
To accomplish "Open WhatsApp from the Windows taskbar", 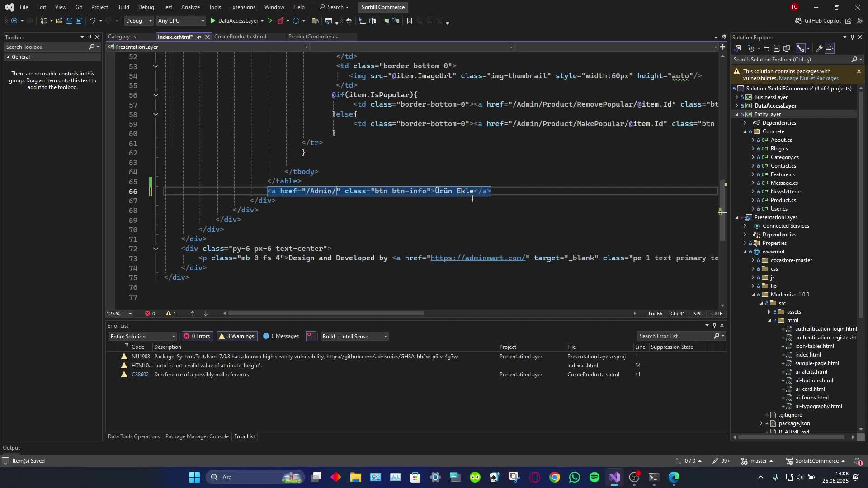I will [575, 477].
